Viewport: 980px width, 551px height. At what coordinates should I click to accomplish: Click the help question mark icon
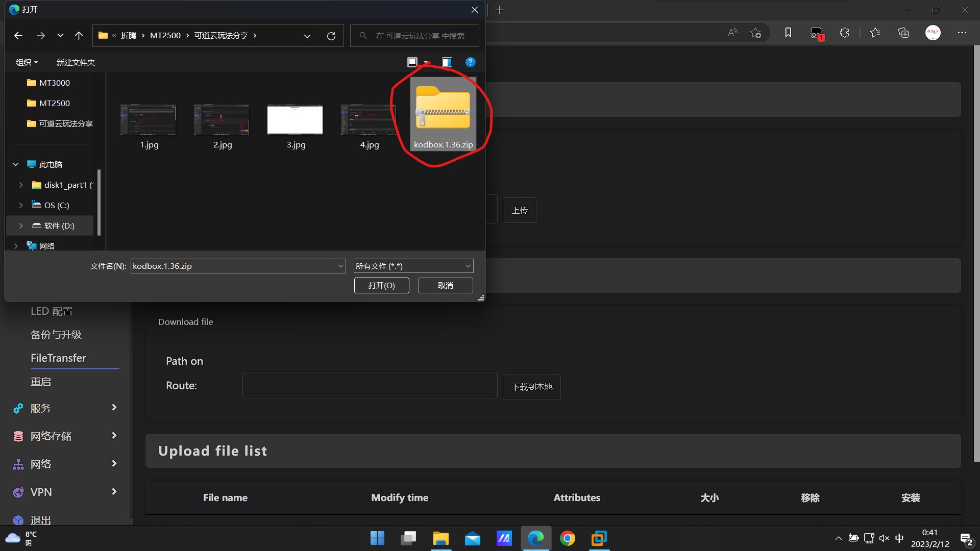click(x=470, y=62)
